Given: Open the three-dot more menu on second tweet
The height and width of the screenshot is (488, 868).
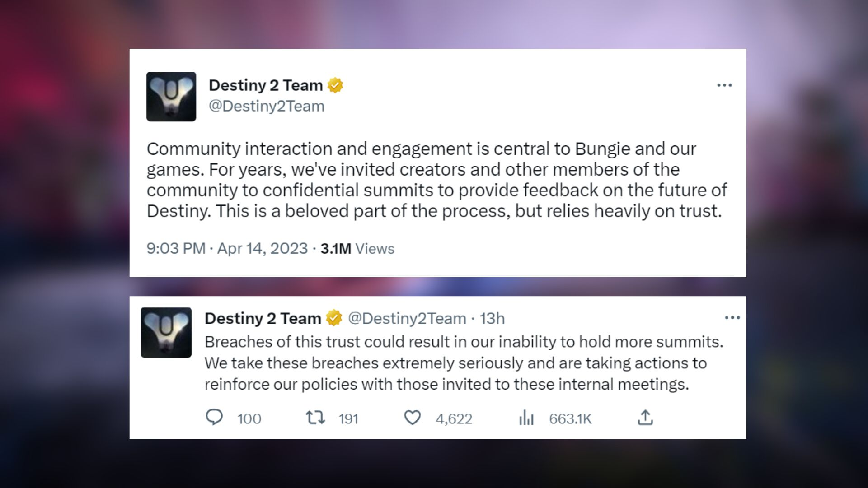Looking at the screenshot, I should click(732, 318).
